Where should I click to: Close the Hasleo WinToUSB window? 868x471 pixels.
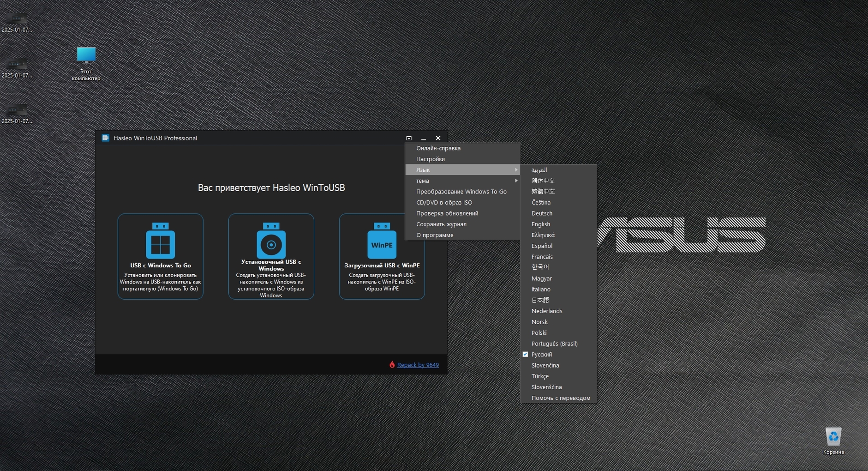(438, 138)
